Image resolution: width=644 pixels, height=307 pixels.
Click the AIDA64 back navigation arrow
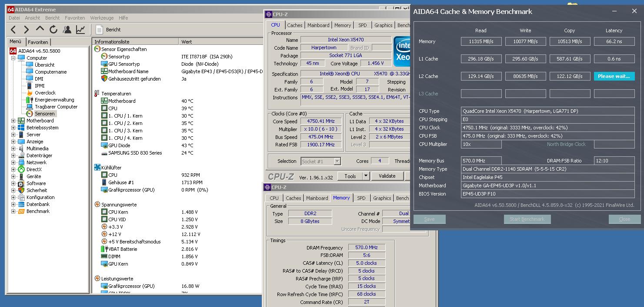[13, 29]
